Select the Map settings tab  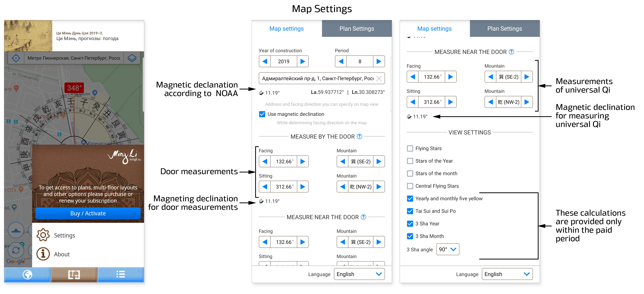pyautogui.click(x=286, y=28)
